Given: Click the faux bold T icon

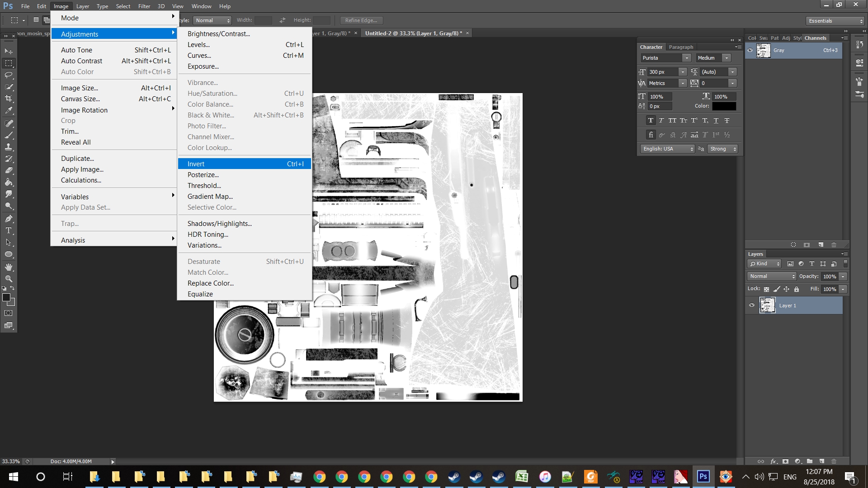Looking at the screenshot, I should 651,120.
